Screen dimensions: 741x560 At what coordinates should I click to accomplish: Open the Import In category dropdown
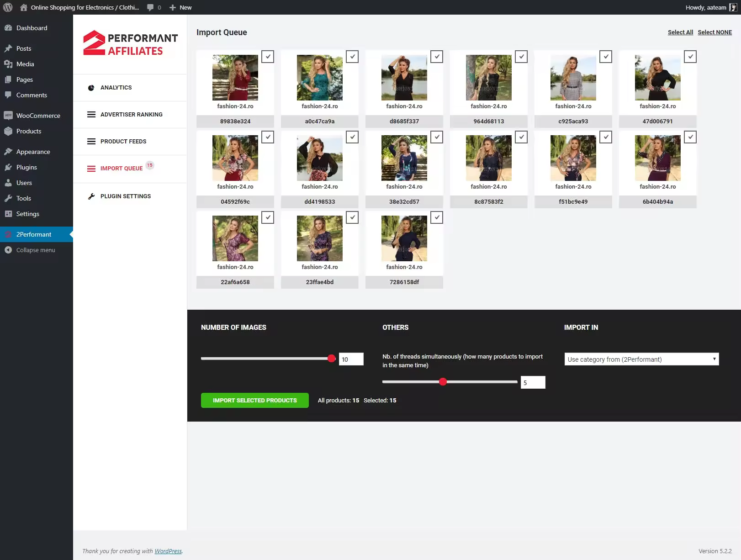[x=641, y=359]
